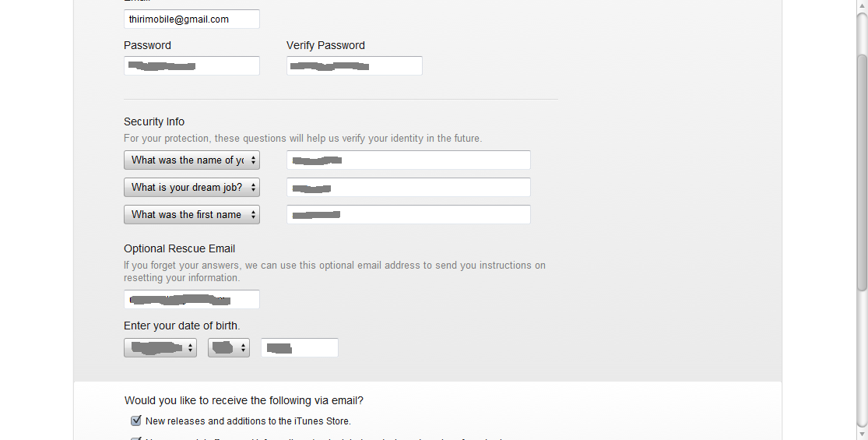The height and width of the screenshot is (440, 868).
Task: Toggle the New releases and additions checkbox
Action: 136,421
